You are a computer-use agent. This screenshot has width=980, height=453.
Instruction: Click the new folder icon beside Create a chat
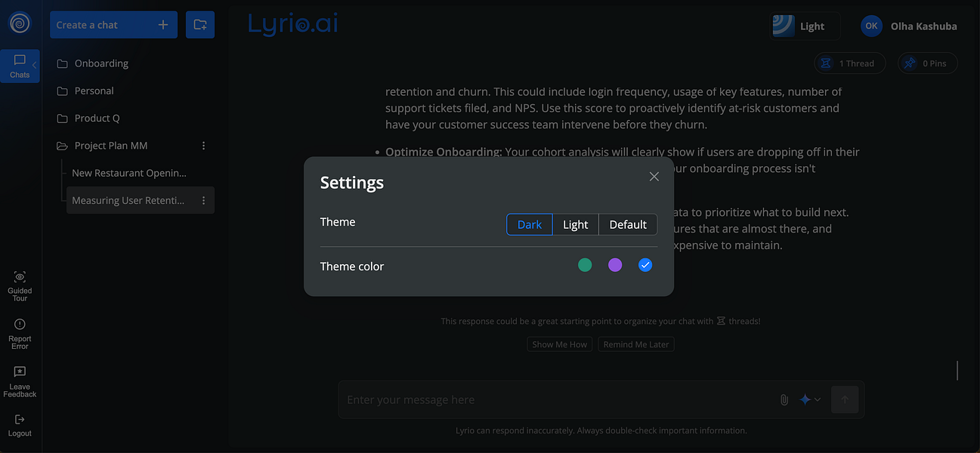(x=199, y=24)
